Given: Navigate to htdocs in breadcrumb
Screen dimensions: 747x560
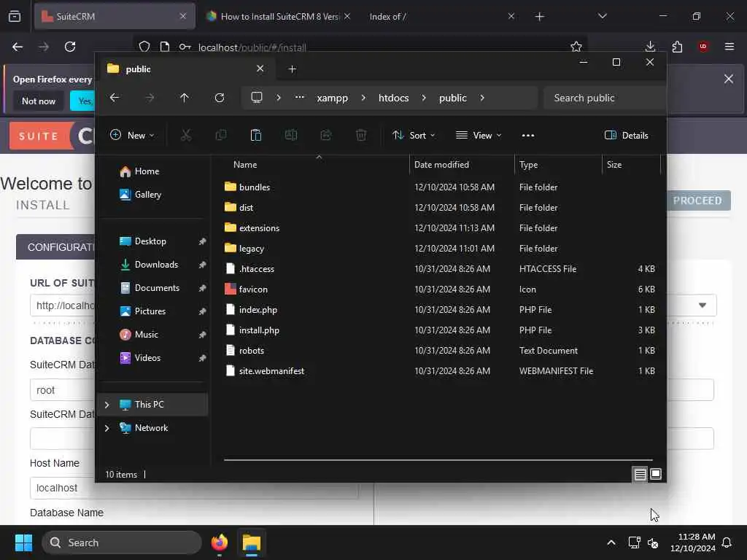Looking at the screenshot, I should [393, 98].
